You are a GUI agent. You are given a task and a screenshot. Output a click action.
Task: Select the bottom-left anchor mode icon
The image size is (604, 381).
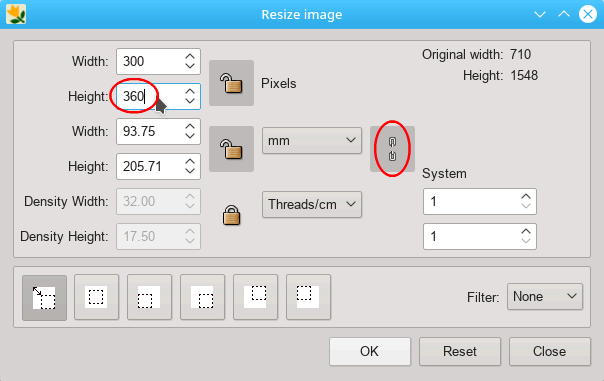click(149, 297)
